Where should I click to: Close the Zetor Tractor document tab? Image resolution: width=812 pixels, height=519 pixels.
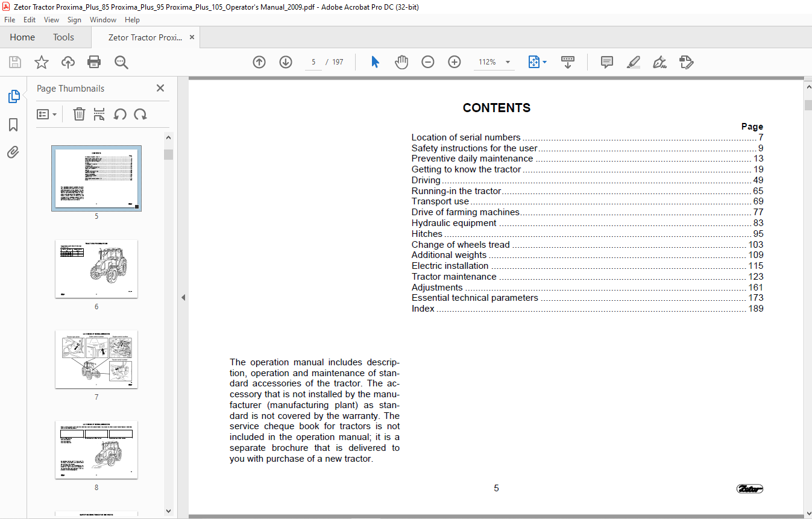(192, 37)
